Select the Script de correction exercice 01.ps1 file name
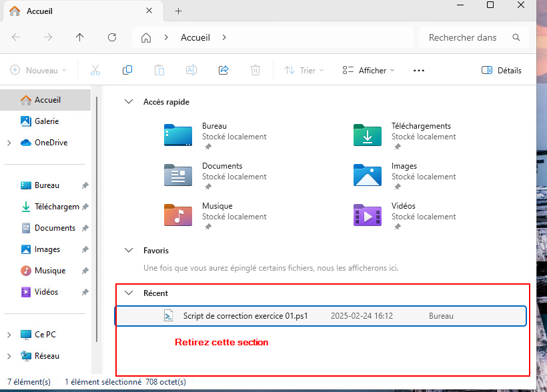The image size is (547, 392). 245,315
